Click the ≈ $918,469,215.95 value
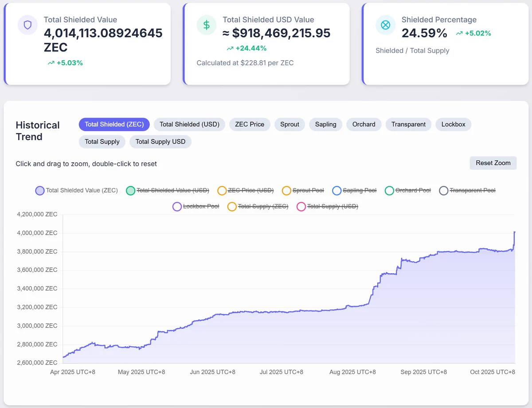Image resolution: width=532 pixels, height=408 pixels. point(277,33)
